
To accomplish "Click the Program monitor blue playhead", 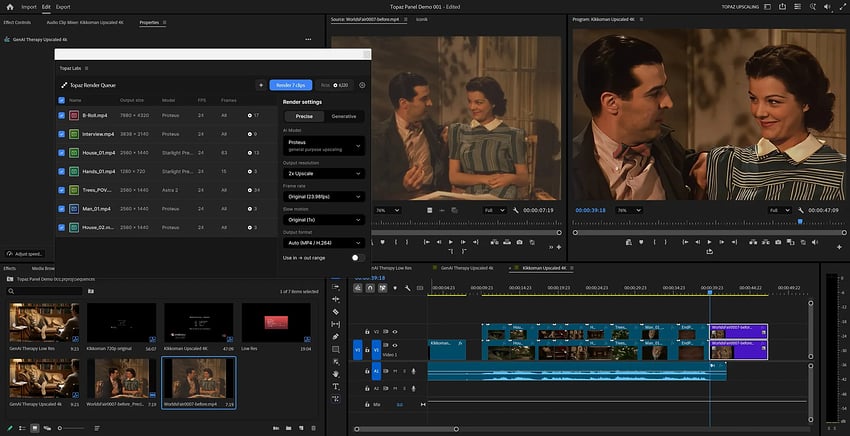I will [800, 221].
